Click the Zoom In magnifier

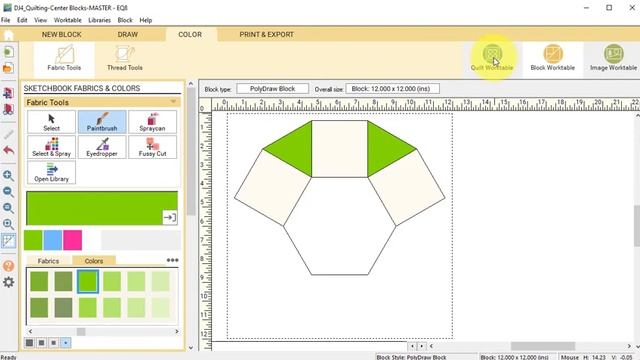coord(9,176)
